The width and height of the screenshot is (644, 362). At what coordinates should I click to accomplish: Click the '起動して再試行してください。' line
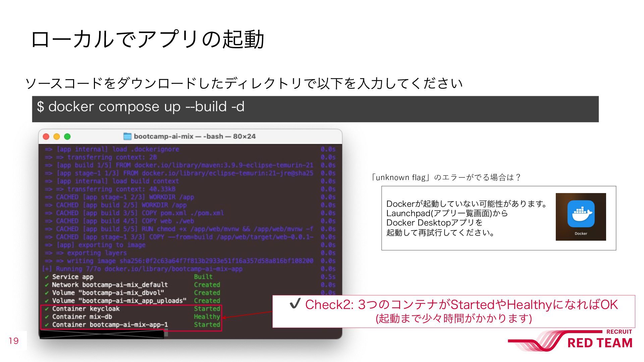point(441,232)
